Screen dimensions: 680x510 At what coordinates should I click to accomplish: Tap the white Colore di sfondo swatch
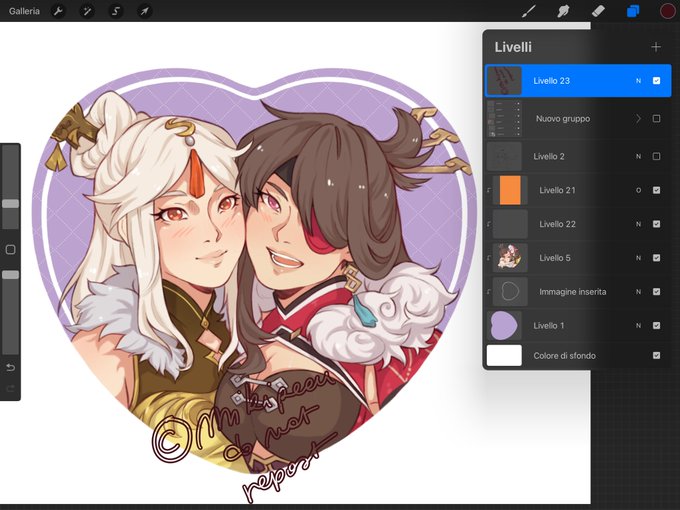click(x=504, y=356)
